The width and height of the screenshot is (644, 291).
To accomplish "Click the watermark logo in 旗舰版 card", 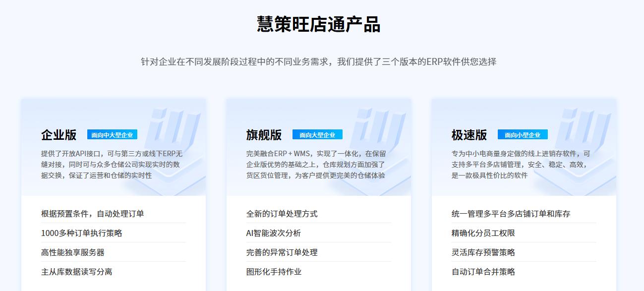I will click(380, 130).
